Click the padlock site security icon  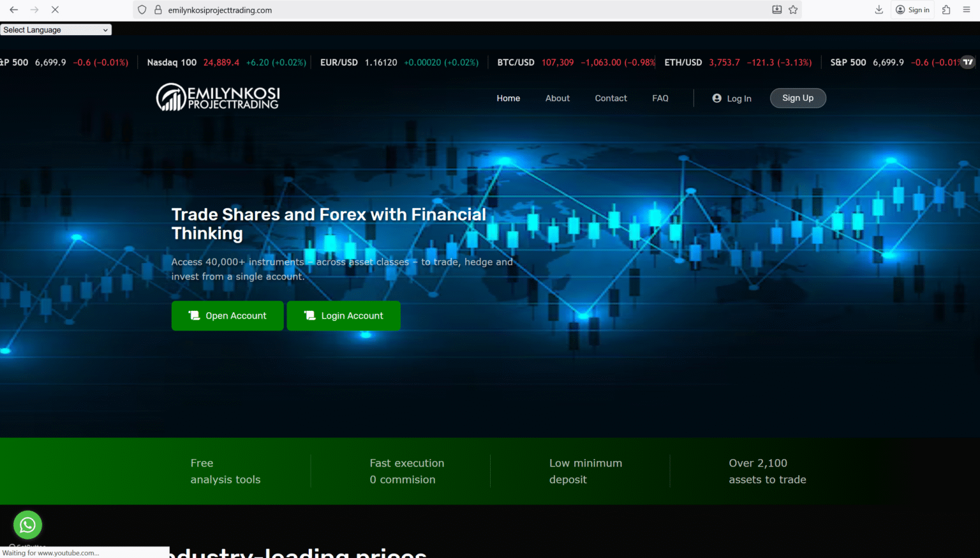coord(158,10)
